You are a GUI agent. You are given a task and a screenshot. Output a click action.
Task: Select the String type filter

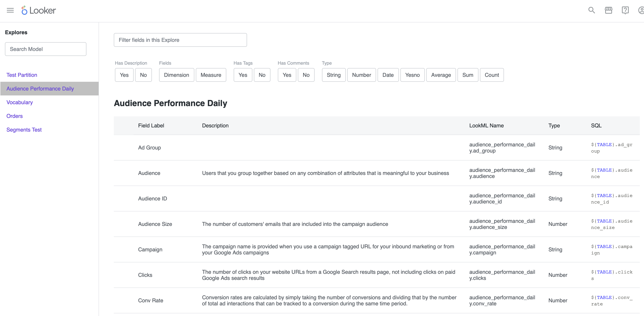coord(333,75)
